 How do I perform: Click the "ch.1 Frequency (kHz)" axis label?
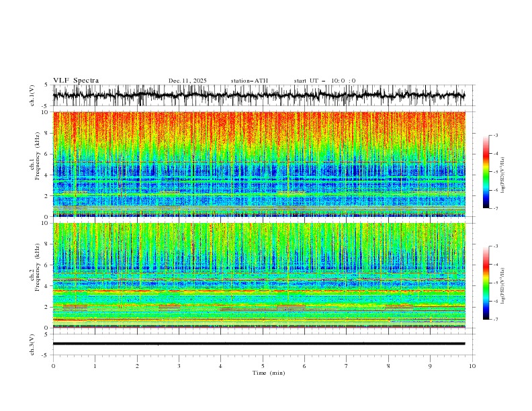point(34,156)
